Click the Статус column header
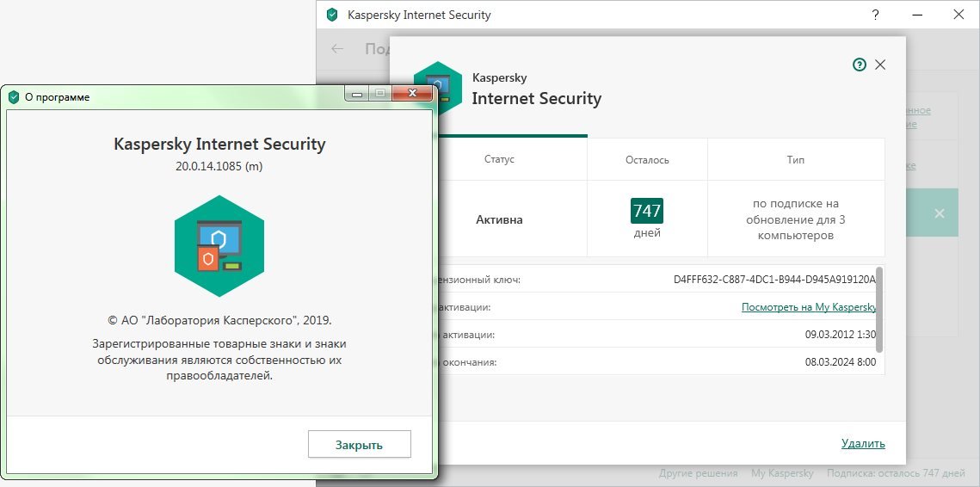Viewport: 980px width, 487px height. (x=499, y=159)
